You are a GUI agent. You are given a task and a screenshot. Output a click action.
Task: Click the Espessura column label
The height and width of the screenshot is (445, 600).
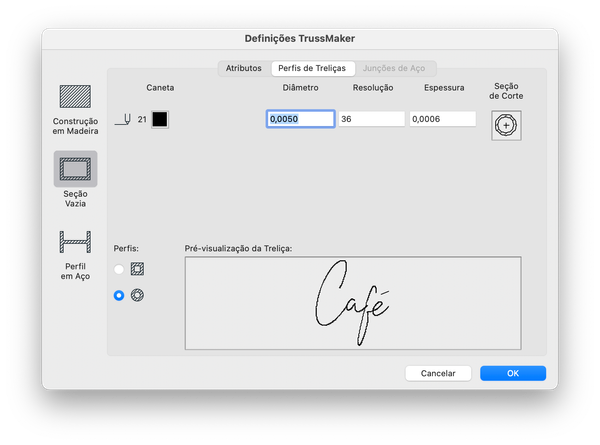pos(444,88)
